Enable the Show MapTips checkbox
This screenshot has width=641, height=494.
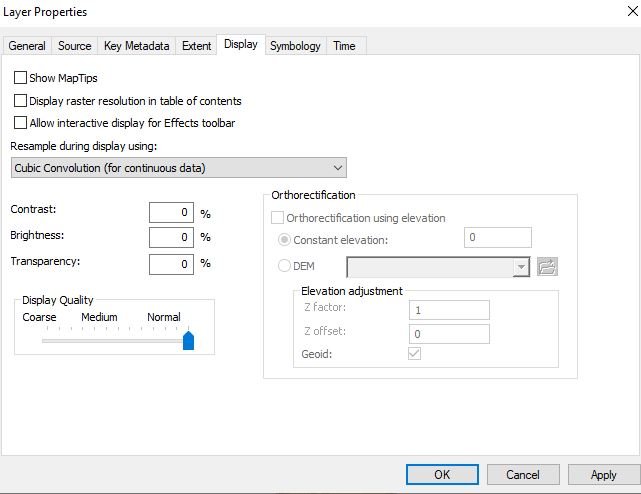[x=21, y=78]
